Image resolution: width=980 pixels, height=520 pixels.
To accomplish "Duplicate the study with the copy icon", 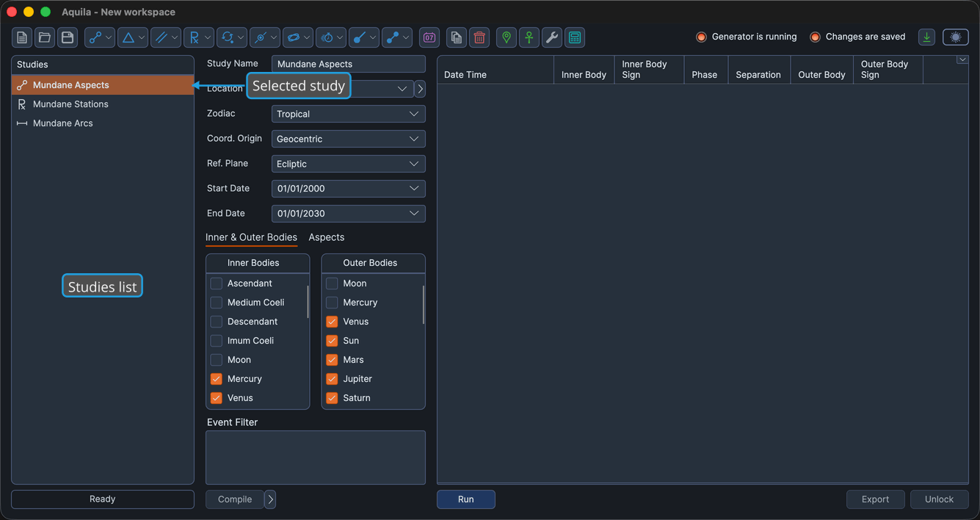I will (457, 37).
